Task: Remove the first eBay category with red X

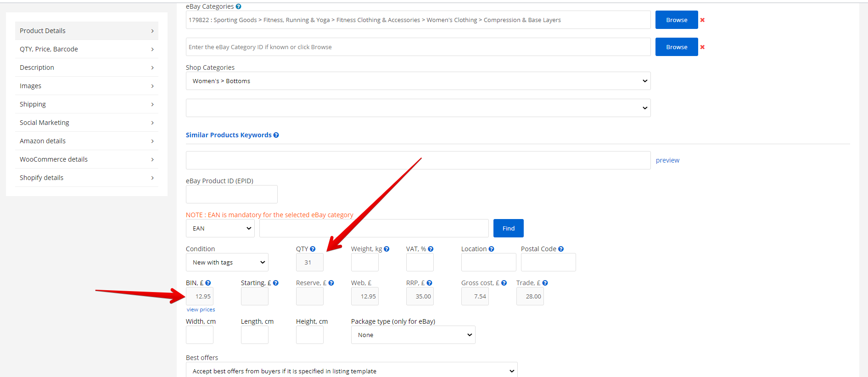Action: [702, 20]
